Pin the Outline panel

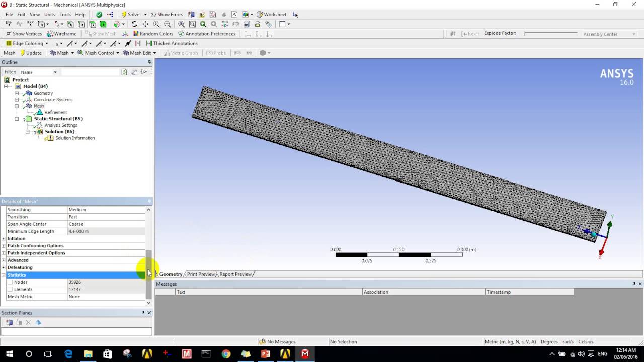click(149, 62)
